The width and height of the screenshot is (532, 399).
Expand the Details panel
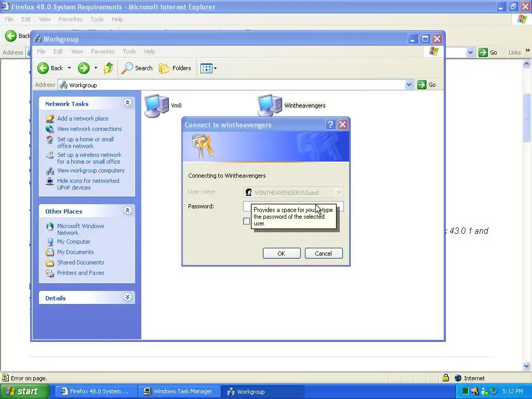[128, 297]
